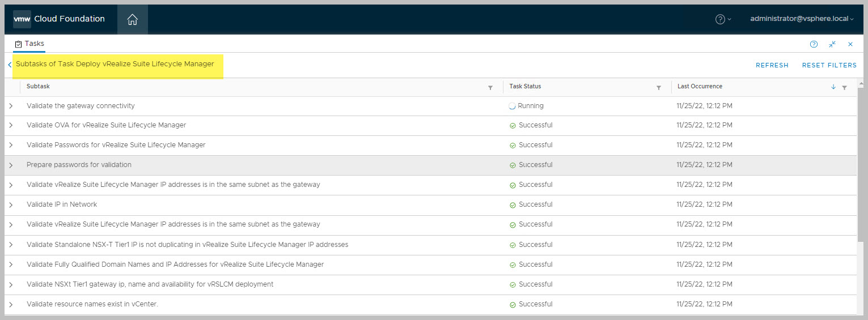868x320 pixels.
Task: Expand the Validate the gateway connectivity row
Action: [11, 106]
